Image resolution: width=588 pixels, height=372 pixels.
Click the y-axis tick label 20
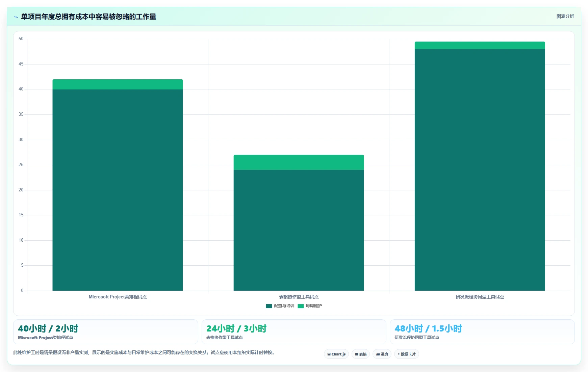point(21,190)
